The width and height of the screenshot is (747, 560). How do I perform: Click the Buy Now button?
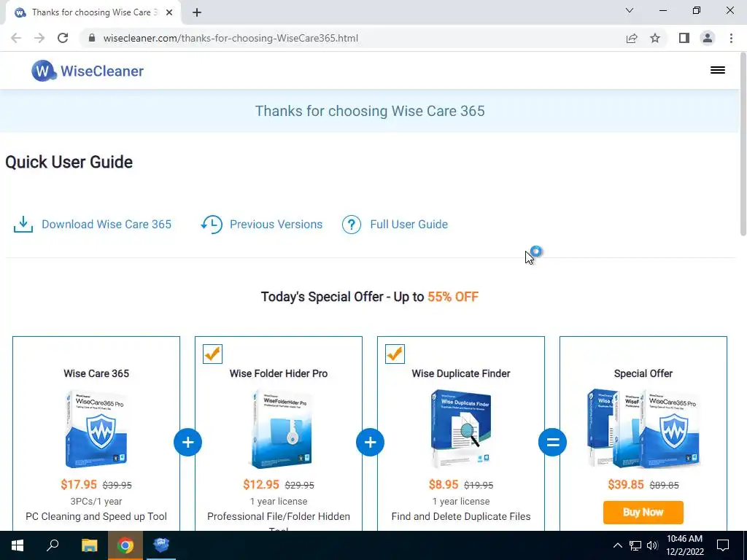[x=643, y=513]
